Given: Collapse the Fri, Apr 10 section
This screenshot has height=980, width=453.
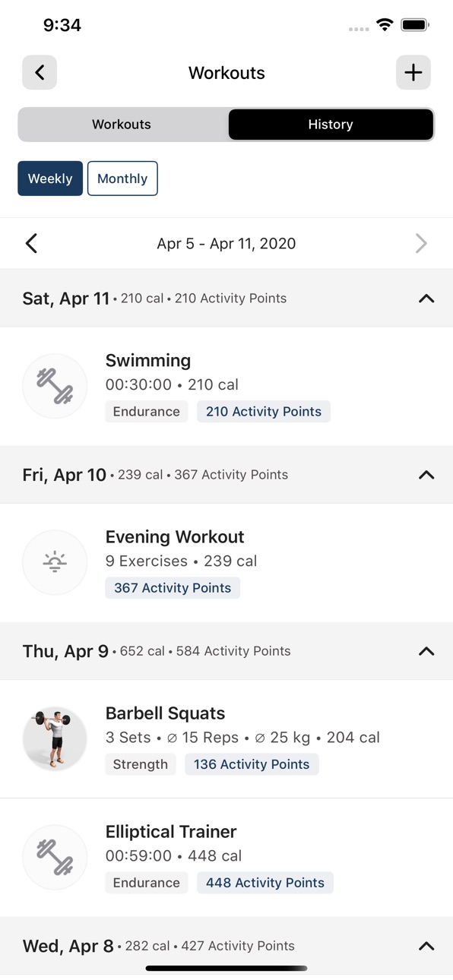Looking at the screenshot, I should (x=426, y=475).
